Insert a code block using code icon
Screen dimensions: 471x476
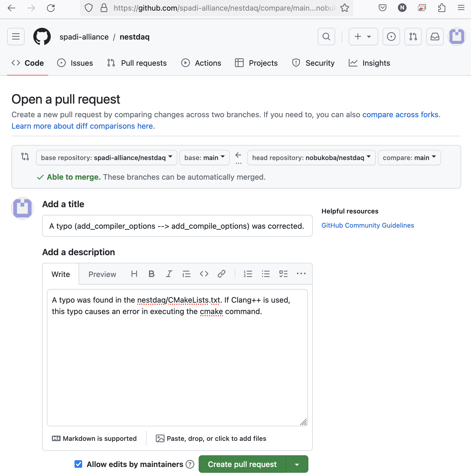point(204,274)
